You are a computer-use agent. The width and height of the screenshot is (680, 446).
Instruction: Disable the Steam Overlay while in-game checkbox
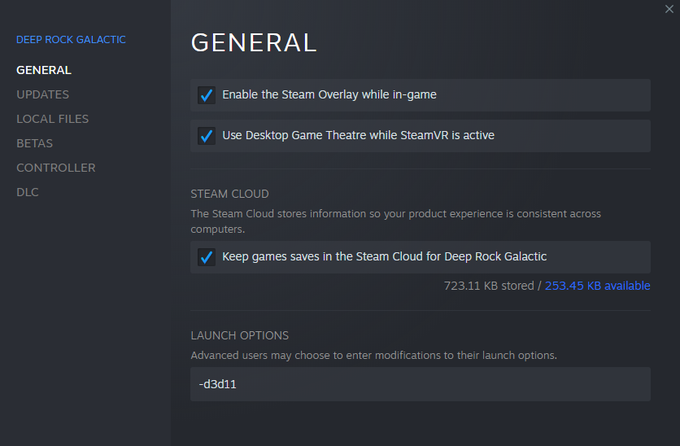[x=206, y=95]
